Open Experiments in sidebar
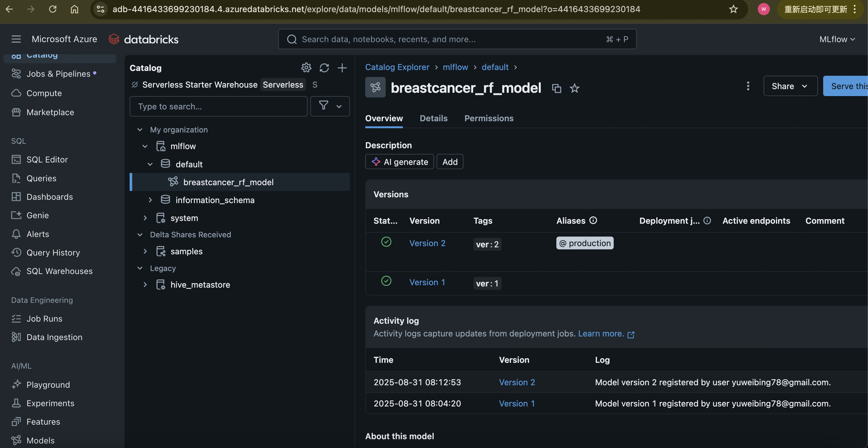Image resolution: width=868 pixels, height=448 pixels. [x=51, y=403]
